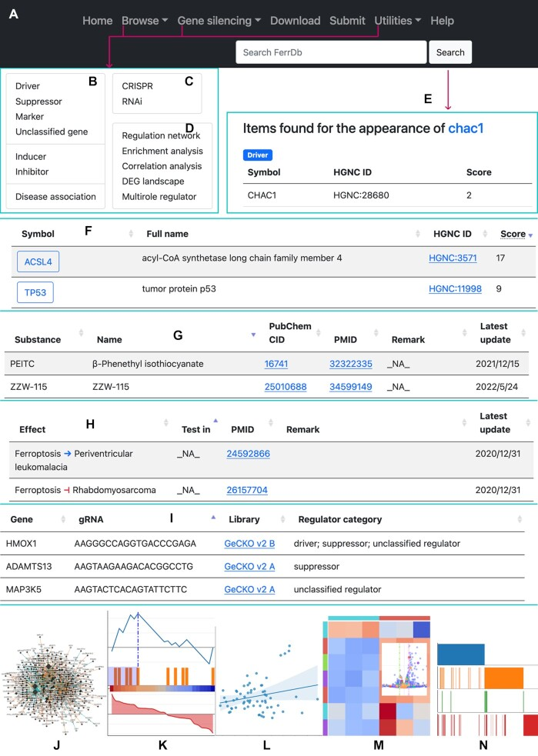538x756 pixels.
Task: Open the HGNC:11998 link
Action: click(455, 289)
